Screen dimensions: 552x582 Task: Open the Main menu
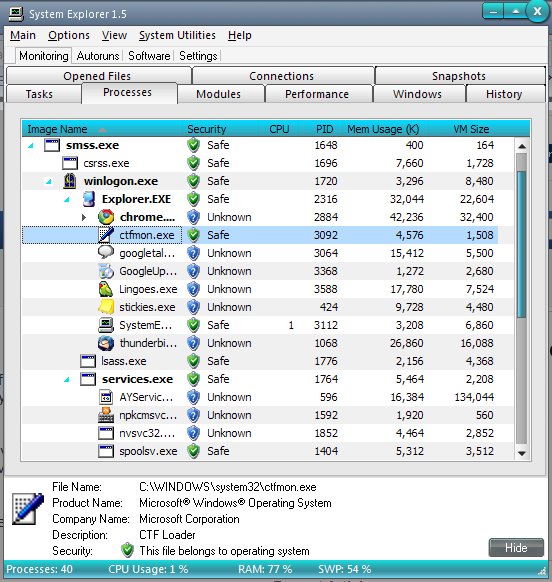(x=23, y=35)
